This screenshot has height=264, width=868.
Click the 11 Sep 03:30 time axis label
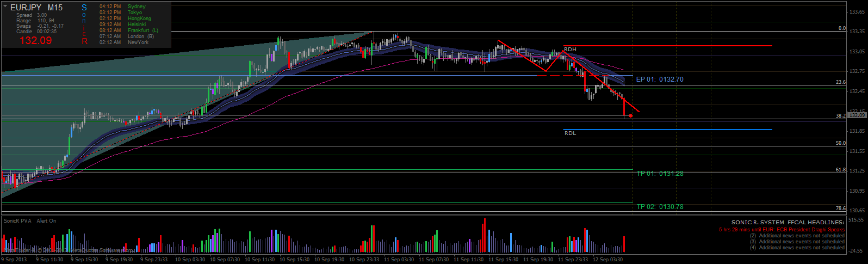click(399, 260)
